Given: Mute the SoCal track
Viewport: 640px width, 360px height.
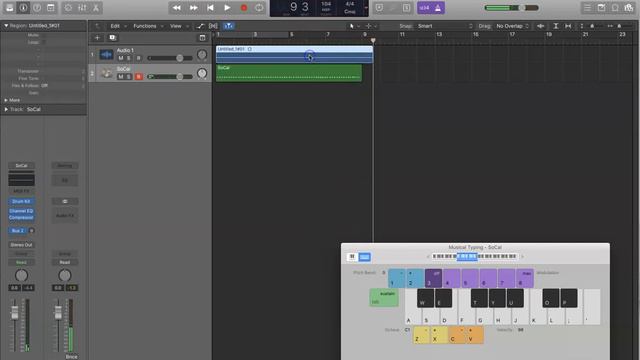Looking at the screenshot, I should 120,77.
